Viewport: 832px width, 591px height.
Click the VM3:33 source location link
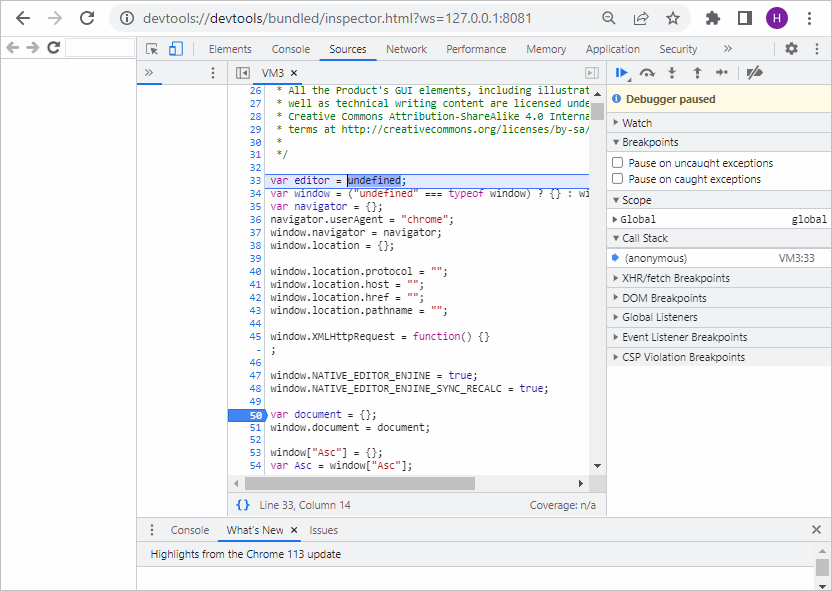pyautogui.click(x=796, y=258)
